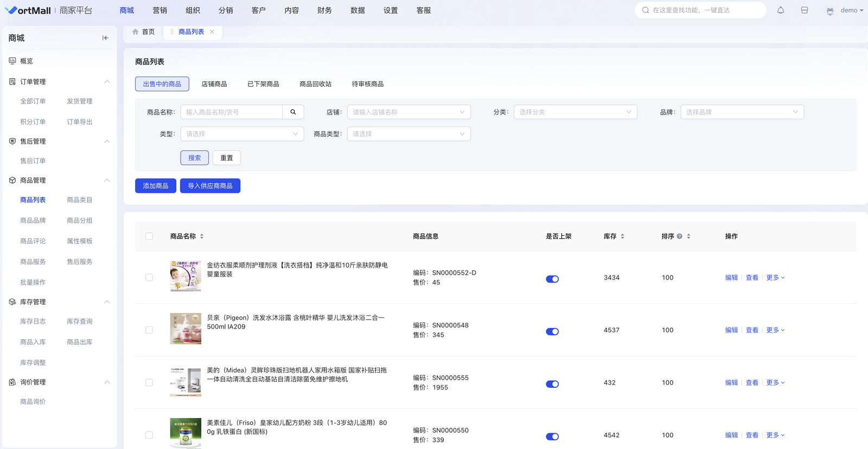Open the 营销 top menu
Viewport: 868px width, 449px height.
[x=159, y=10]
